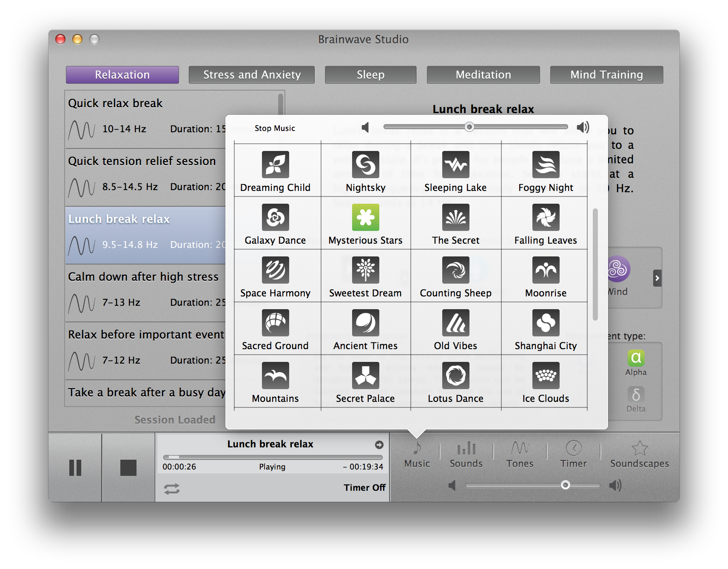Click the Stop Music button

[275, 128]
